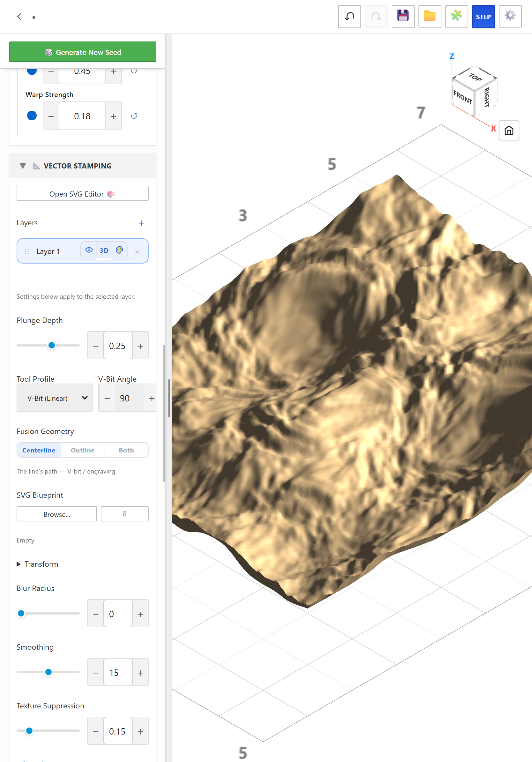Collapse the Vector Stamping section
Image resolution: width=532 pixels, height=762 pixels.
coord(23,166)
